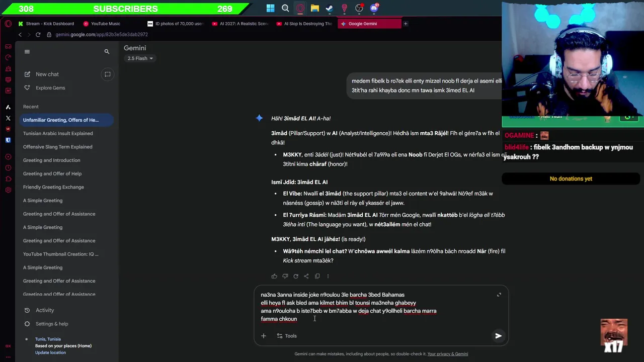Open Opera GX sidebar settings gear

pyautogui.click(x=8, y=190)
